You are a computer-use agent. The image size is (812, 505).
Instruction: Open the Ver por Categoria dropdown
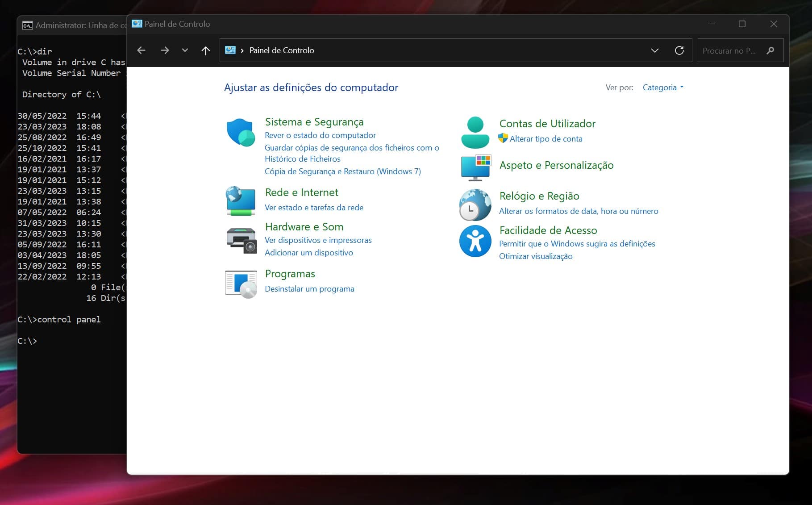tap(662, 88)
